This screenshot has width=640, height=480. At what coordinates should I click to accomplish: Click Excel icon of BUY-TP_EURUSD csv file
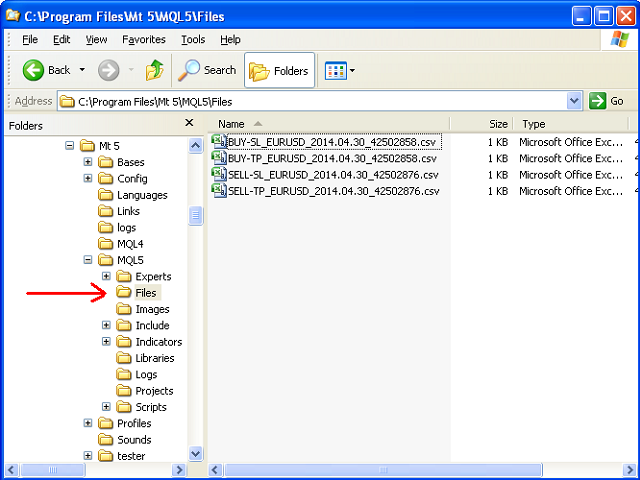pyautogui.click(x=219, y=158)
